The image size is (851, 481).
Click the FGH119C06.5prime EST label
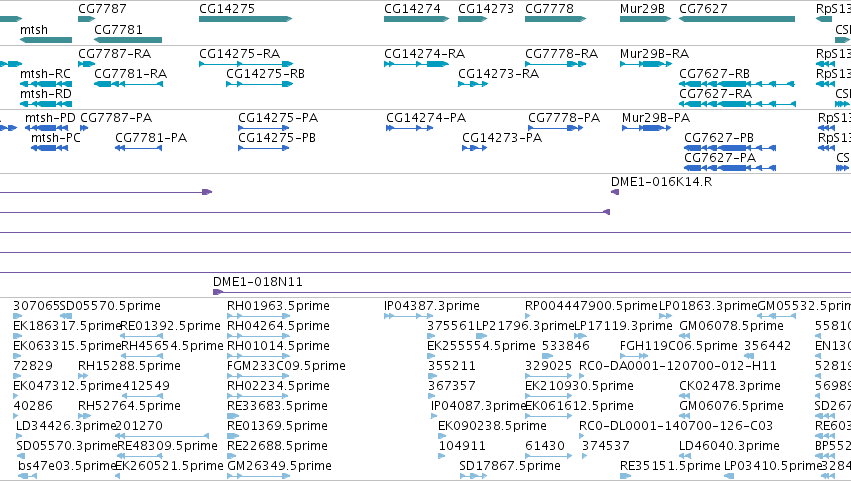tap(678, 346)
